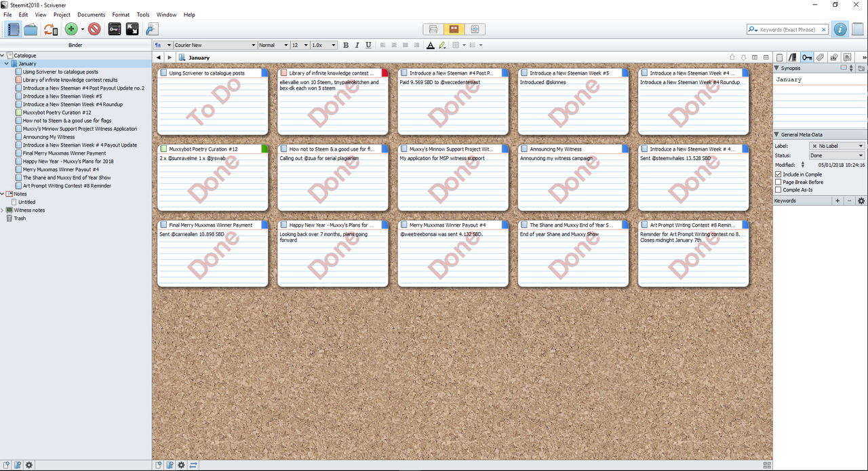Viewport: 868px width, 471px height.
Task: Add a keyword with the plus button
Action: (x=837, y=201)
